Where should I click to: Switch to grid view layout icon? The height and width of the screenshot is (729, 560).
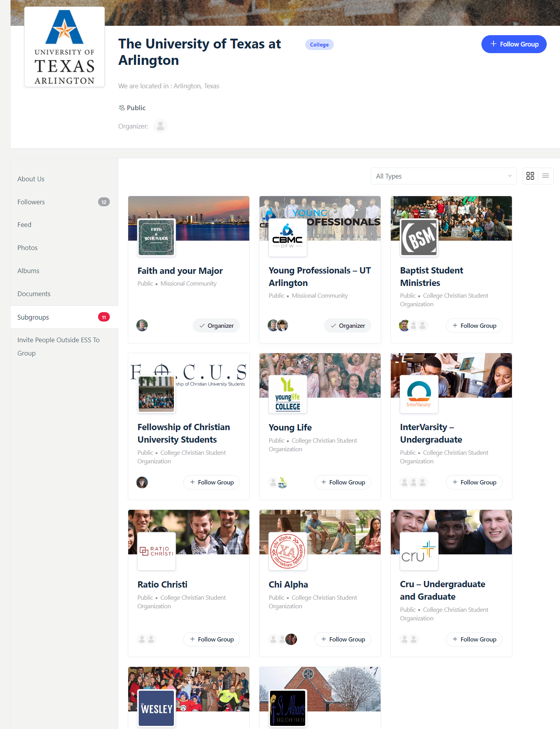click(530, 176)
